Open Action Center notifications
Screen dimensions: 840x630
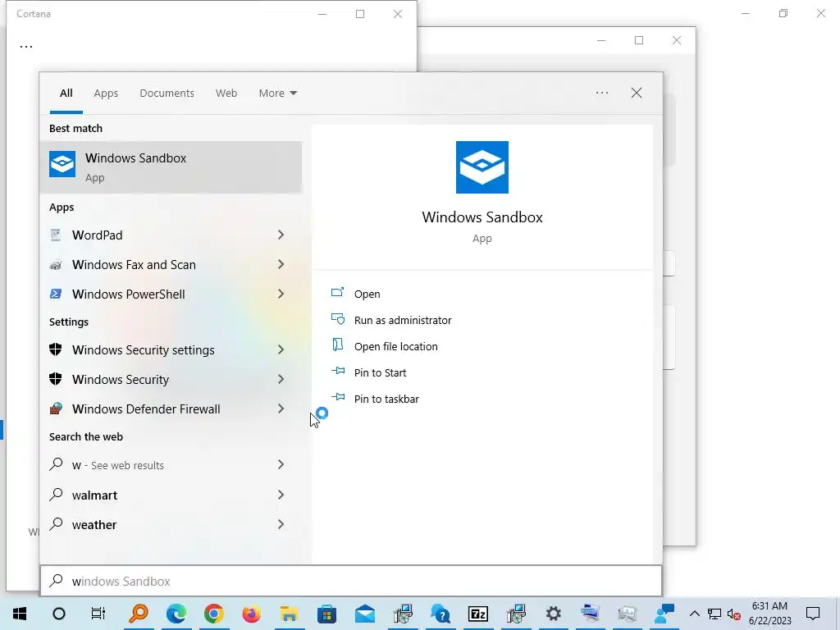click(x=813, y=614)
